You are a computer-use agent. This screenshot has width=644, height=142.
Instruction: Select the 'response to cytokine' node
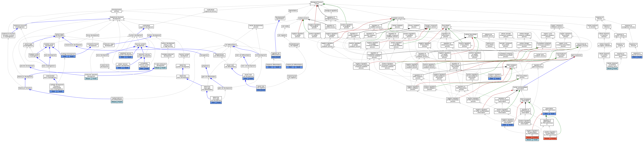620,45
